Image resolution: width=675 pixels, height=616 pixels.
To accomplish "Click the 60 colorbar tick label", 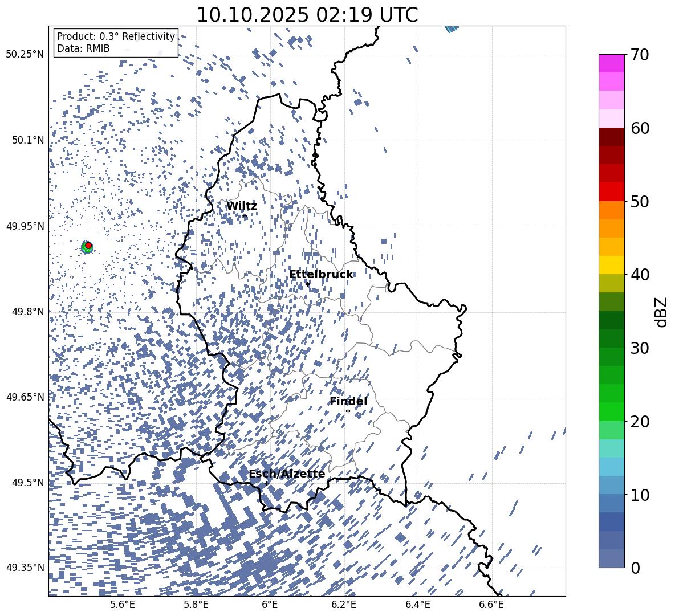I will pyautogui.click(x=639, y=128).
